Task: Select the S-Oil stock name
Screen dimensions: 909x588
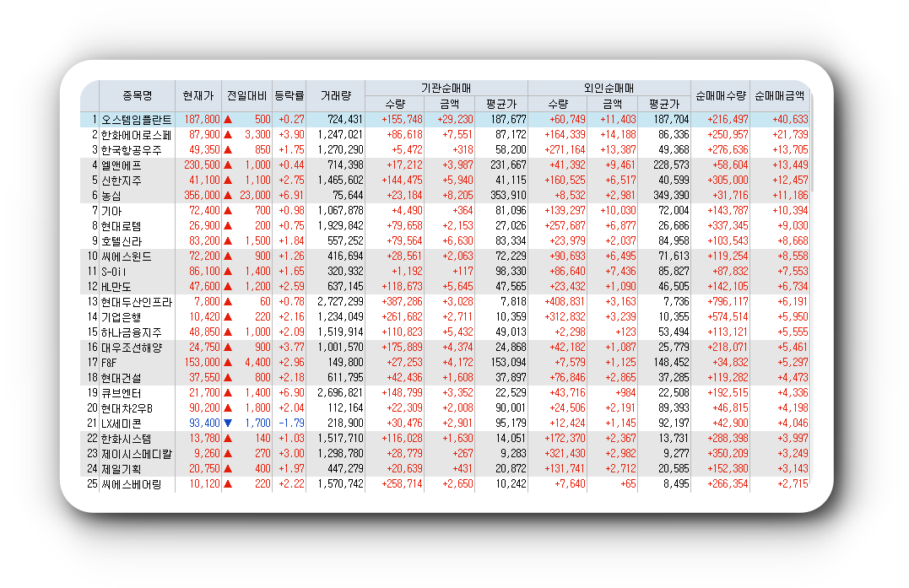Action: coord(114,271)
